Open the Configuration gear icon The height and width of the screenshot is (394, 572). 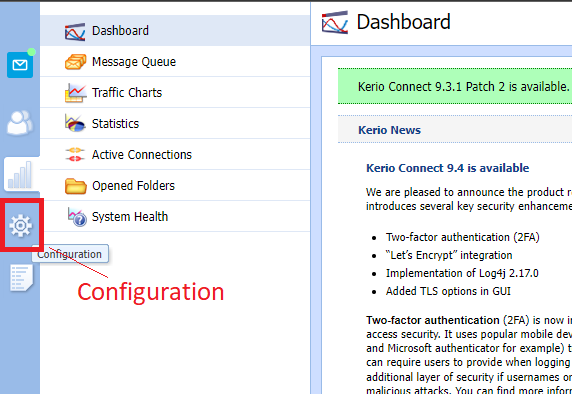click(x=20, y=225)
